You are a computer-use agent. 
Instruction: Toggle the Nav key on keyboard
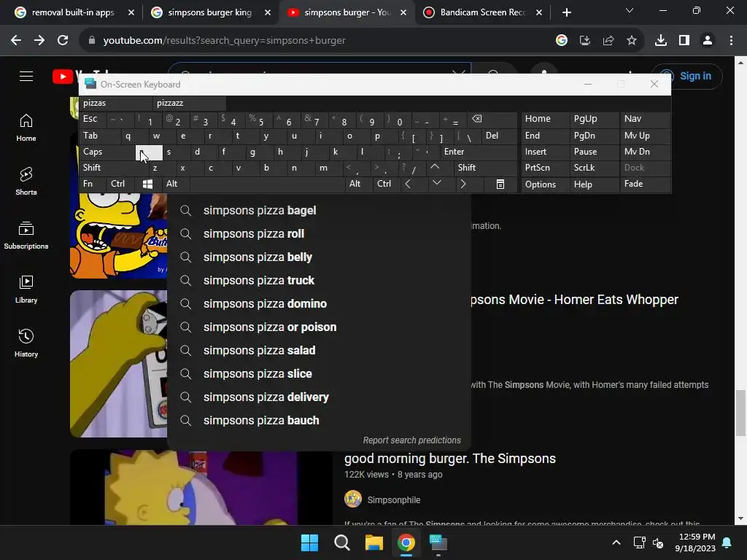(645, 119)
